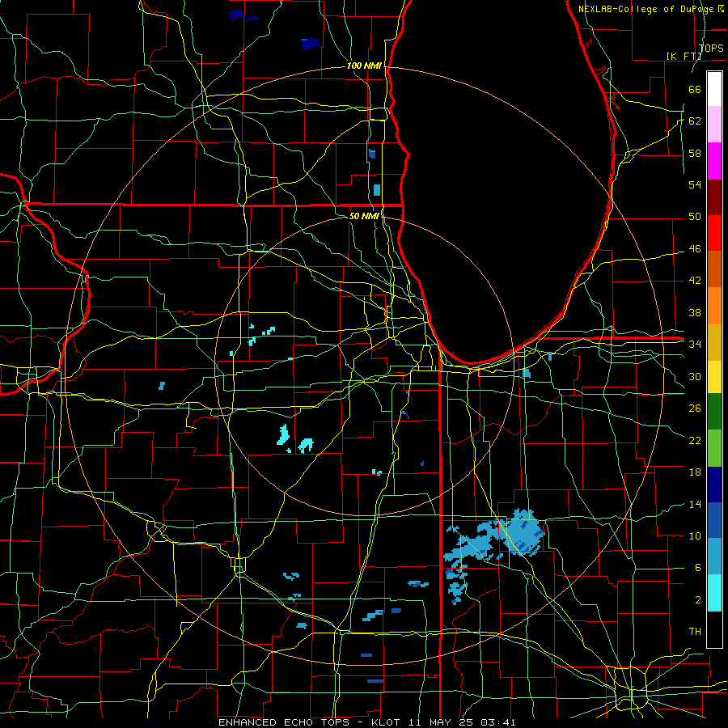Click the legend value '58'

[695, 153]
